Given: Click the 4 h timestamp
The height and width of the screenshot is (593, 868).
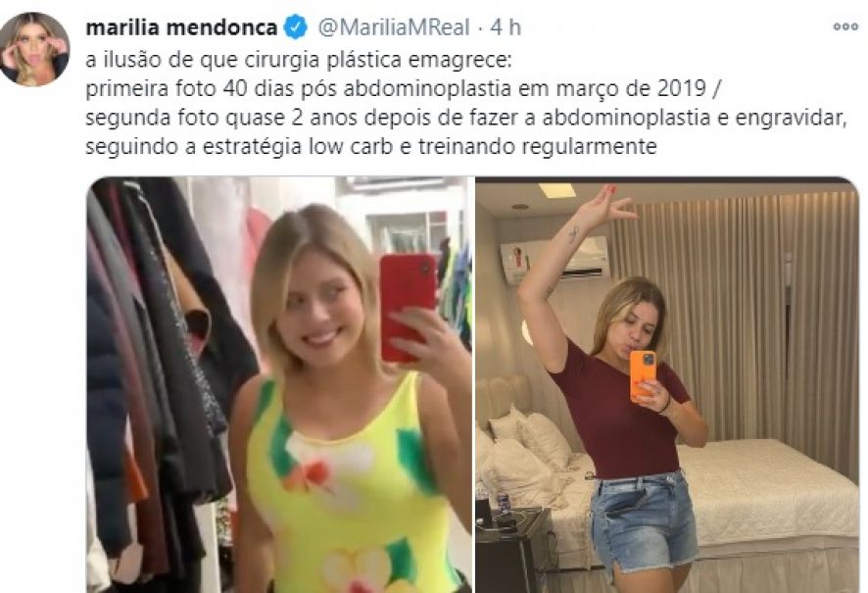Looking at the screenshot, I should [506, 27].
